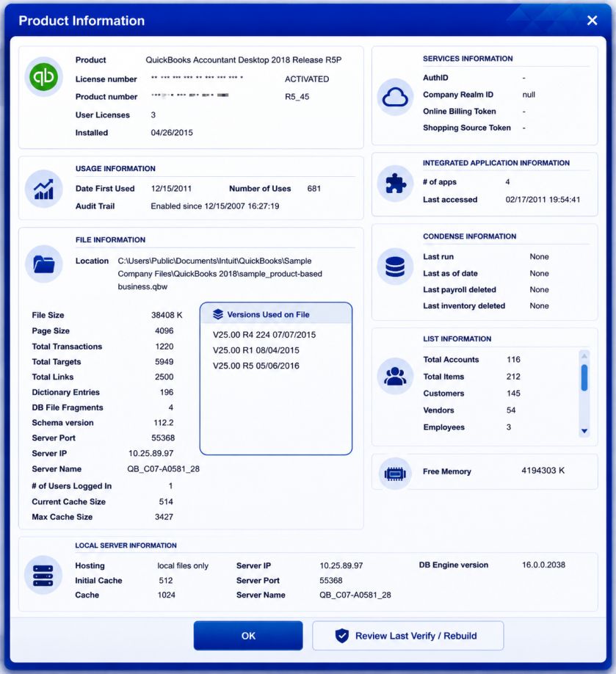Viewport: 616px width, 674px height.
Task: Close the Product Information dialog
Action: click(x=592, y=21)
